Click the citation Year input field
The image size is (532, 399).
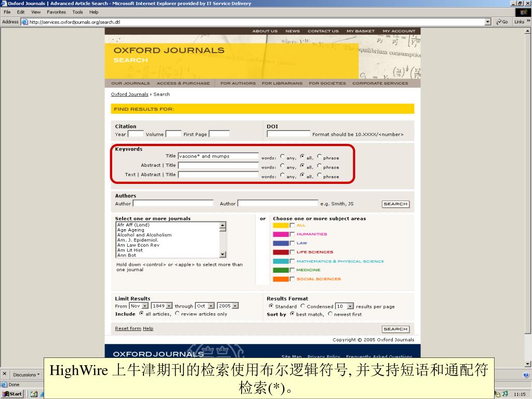click(x=136, y=134)
